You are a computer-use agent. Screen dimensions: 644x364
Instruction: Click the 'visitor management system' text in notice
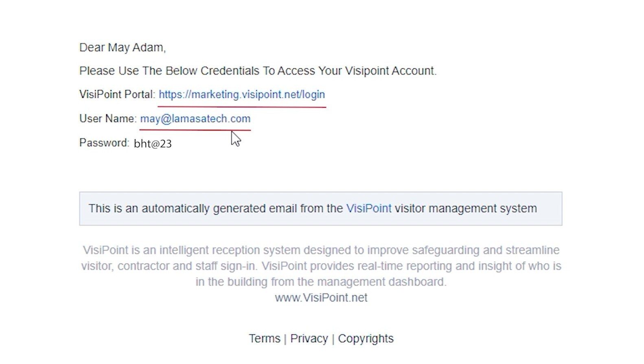click(466, 209)
